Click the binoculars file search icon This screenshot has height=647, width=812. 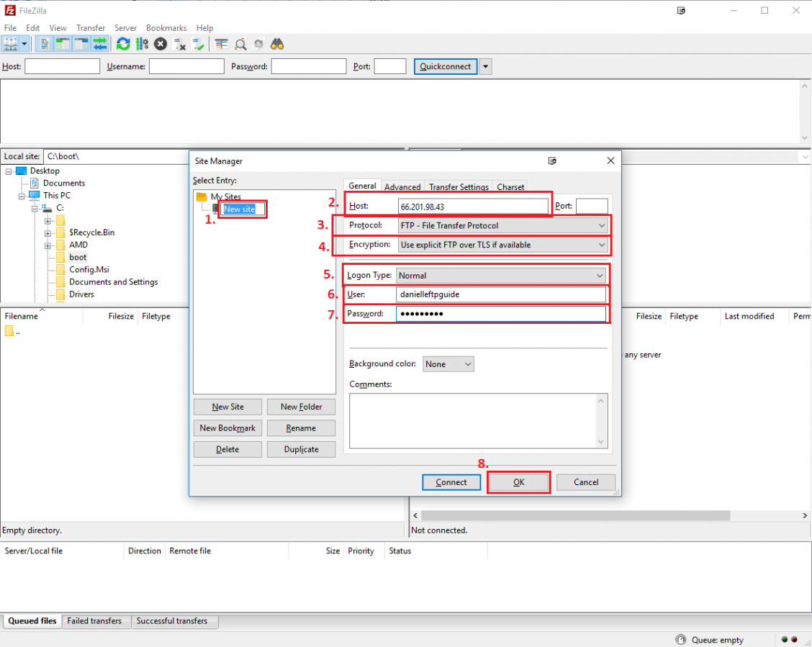click(x=277, y=44)
